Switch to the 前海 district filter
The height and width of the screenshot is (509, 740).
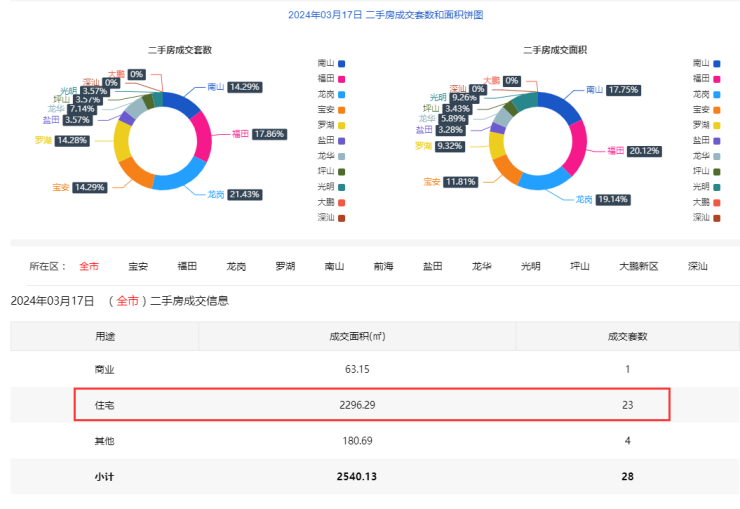(384, 267)
